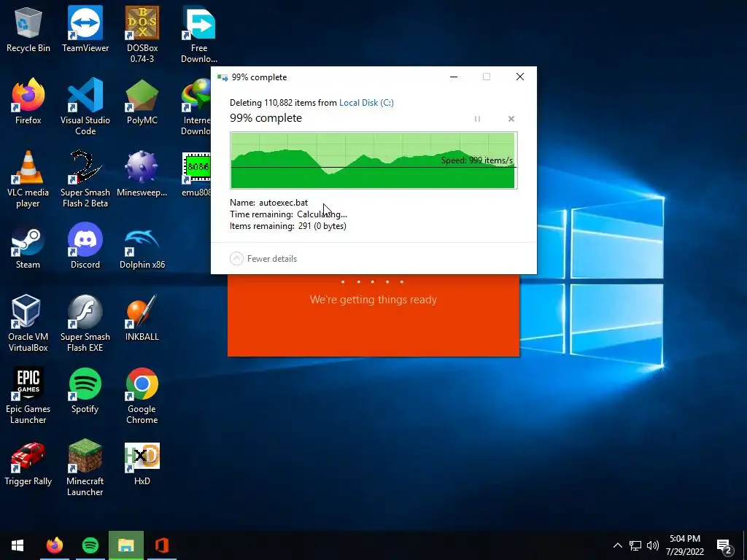Open the Minecraft Launcher shortcut

pyautogui.click(x=85, y=467)
